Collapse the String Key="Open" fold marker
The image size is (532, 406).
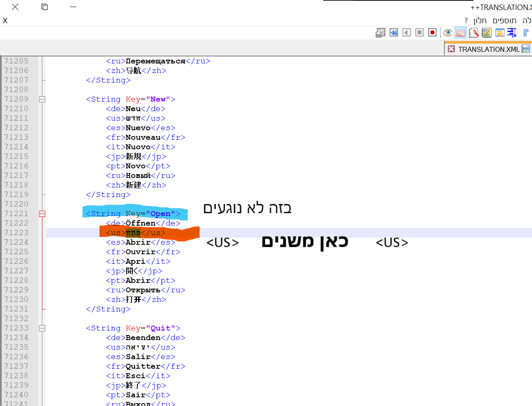[42, 214]
